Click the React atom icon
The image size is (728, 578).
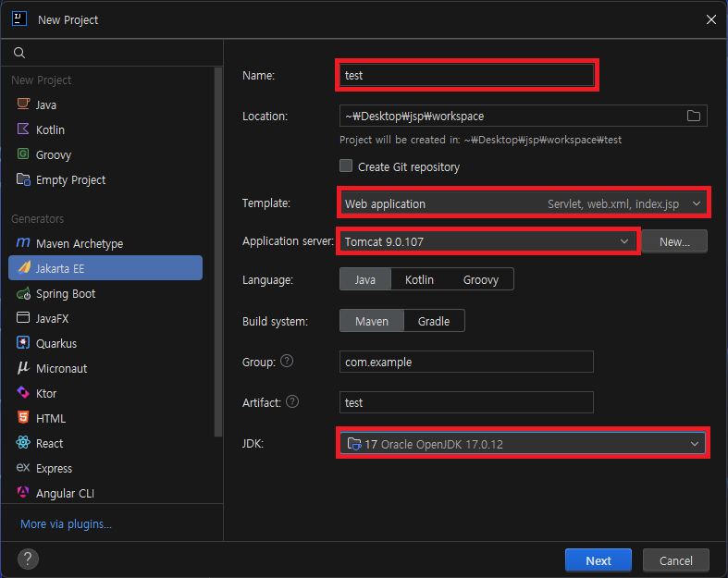[23, 442]
